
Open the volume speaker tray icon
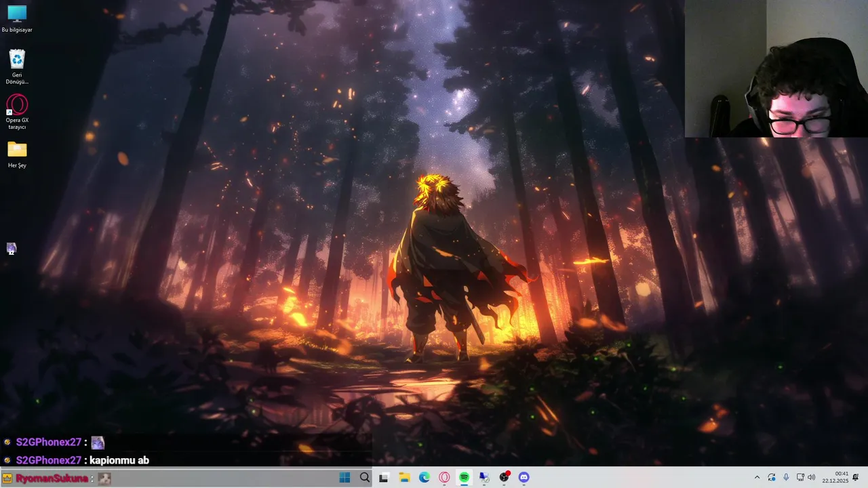(812, 477)
